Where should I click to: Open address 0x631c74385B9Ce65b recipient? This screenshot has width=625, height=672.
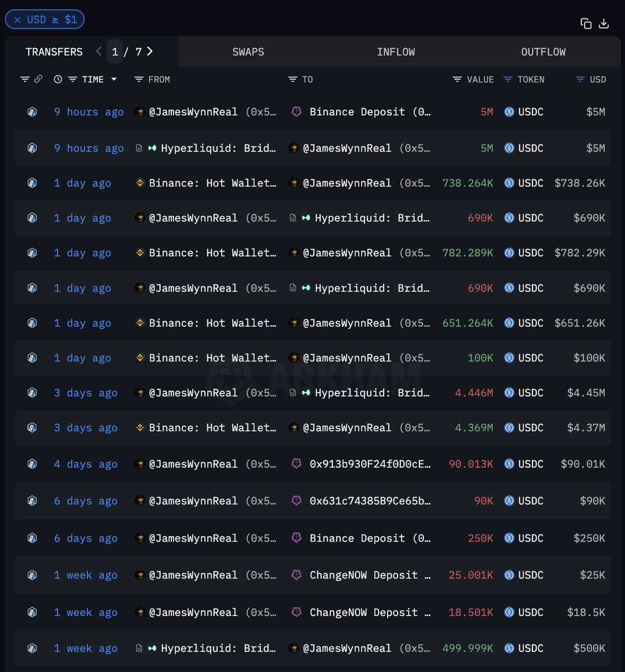pyautogui.click(x=370, y=501)
